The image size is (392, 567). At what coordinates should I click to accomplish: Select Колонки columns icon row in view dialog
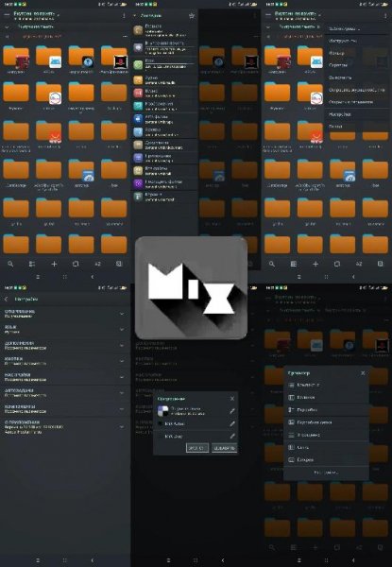pos(326,398)
